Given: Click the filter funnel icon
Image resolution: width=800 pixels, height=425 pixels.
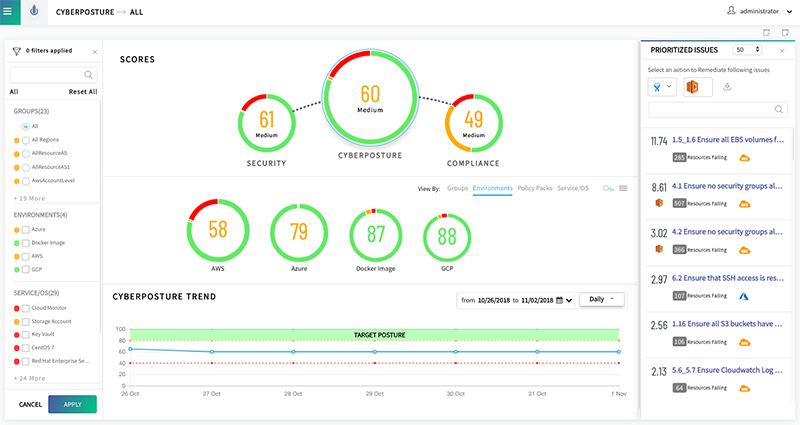Looking at the screenshot, I should point(16,51).
